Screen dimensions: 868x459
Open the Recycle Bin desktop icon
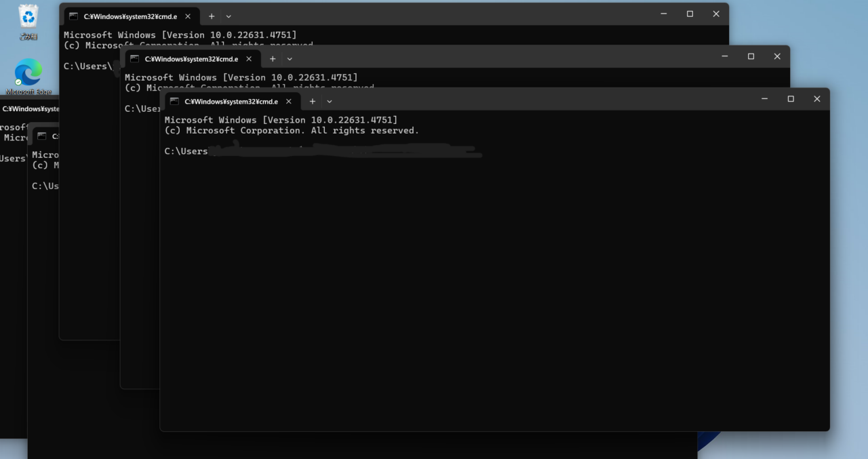[x=28, y=22]
